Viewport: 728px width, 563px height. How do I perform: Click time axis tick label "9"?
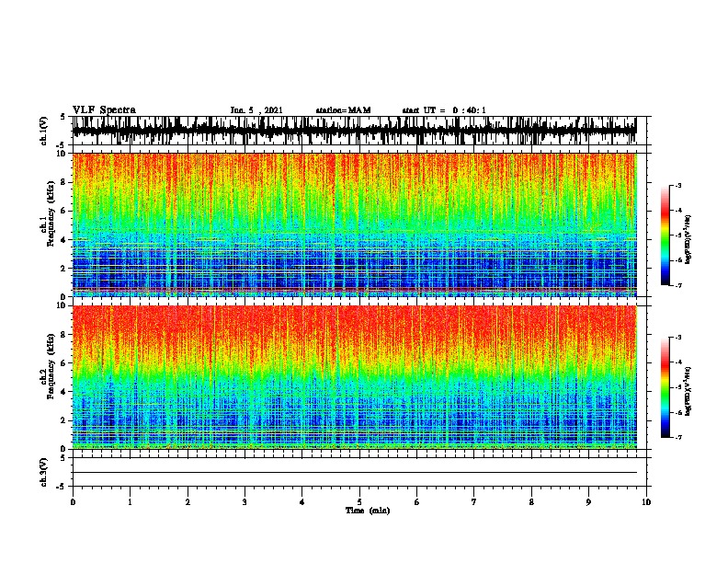pyautogui.click(x=588, y=502)
